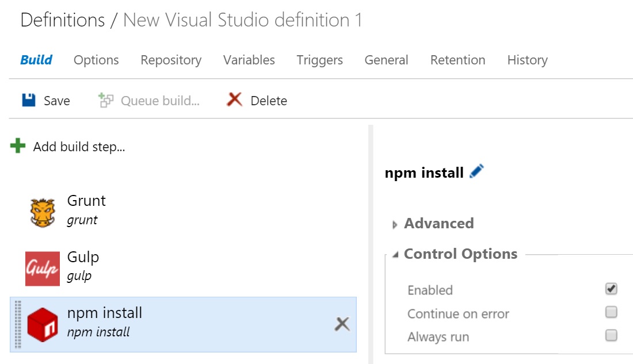This screenshot has width=633, height=364.
Task: Click the Add build step... text
Action: point(79,147)
